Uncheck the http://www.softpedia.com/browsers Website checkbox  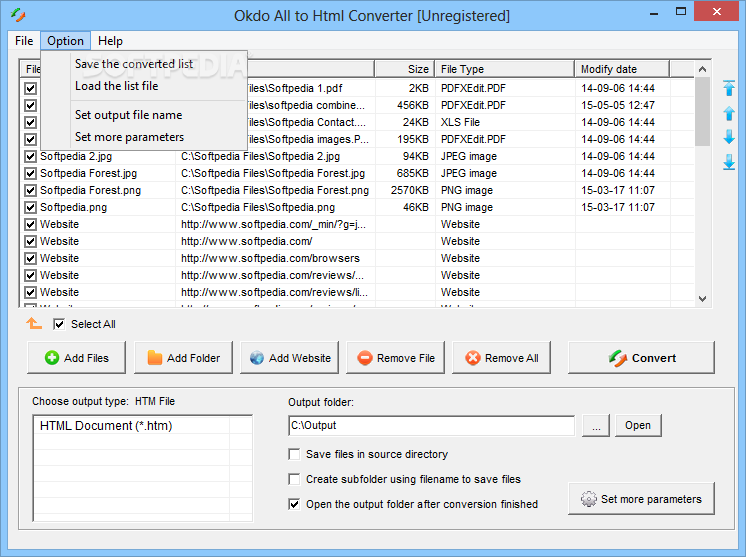[30, 258]
